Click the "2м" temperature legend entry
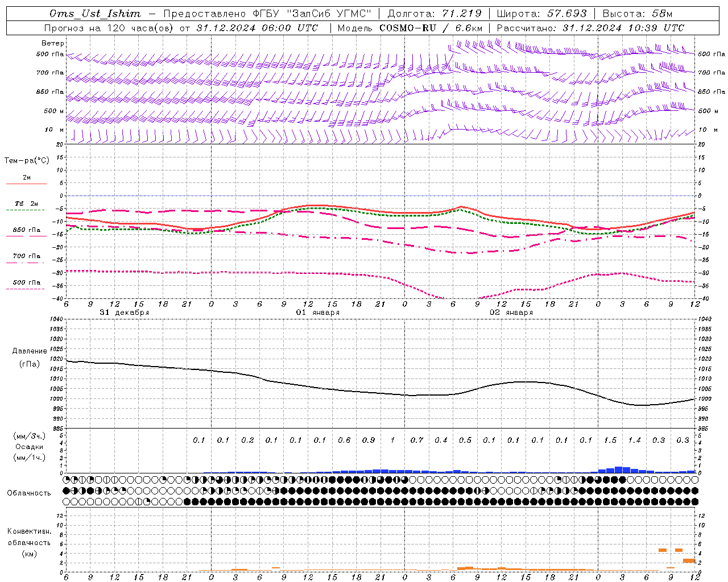This screenshot has width=728, height=582. [27, 178]
